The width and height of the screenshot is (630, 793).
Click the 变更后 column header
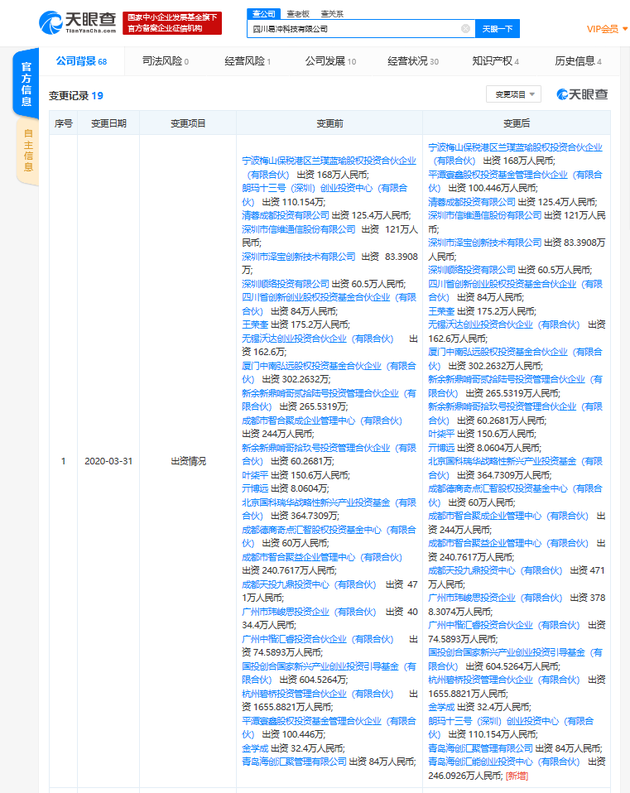(516, 123)
